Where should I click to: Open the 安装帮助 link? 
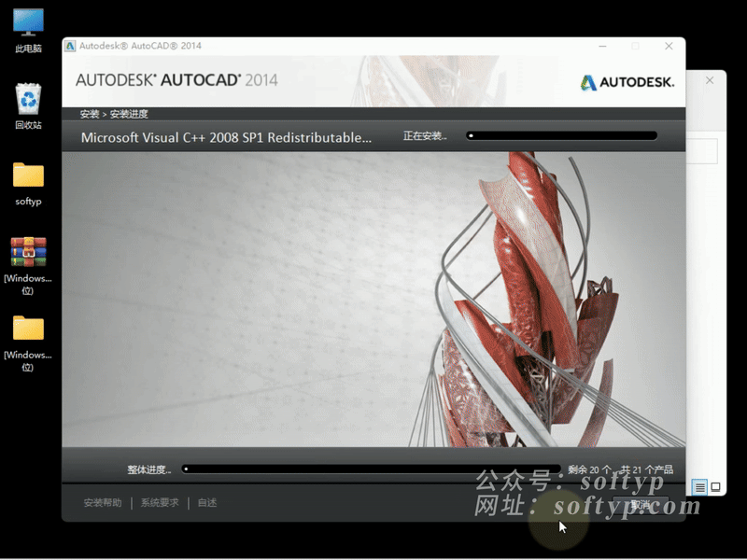coord(103,503)
